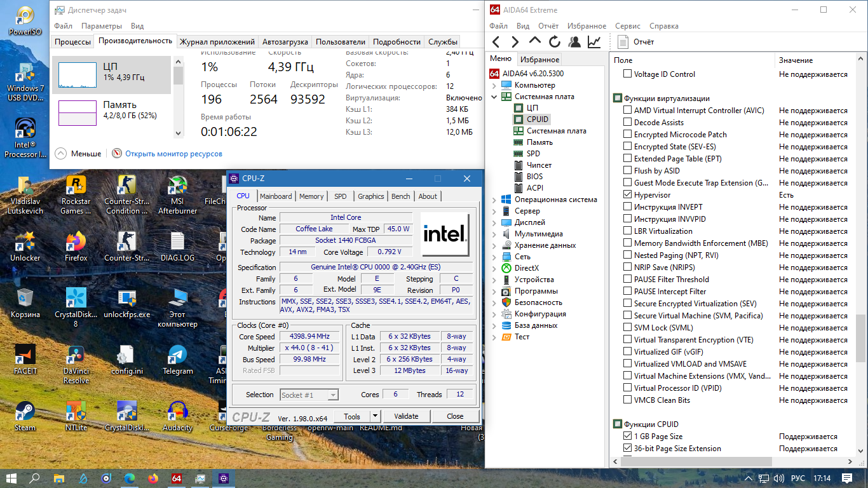
Task: Switch to Автозагрузка tab in Task Manager
Action: pos(285,42)
